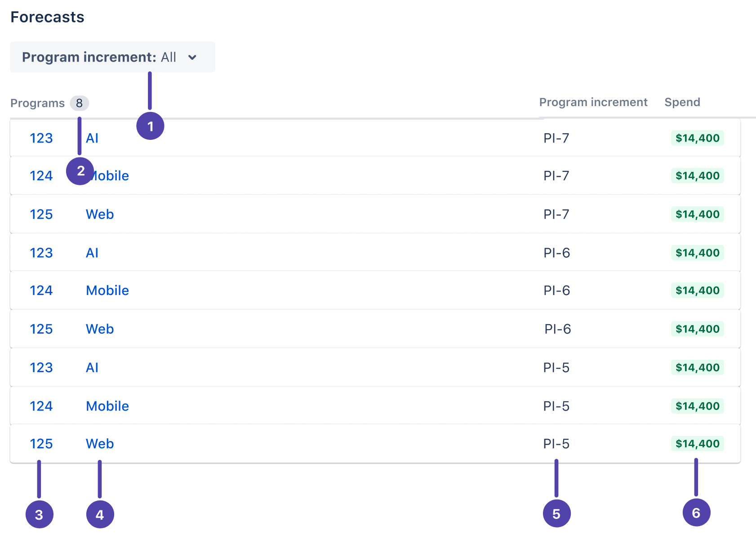Click annotation marker number 2
The width and height of the screenshot is (756, 554).
80,171
